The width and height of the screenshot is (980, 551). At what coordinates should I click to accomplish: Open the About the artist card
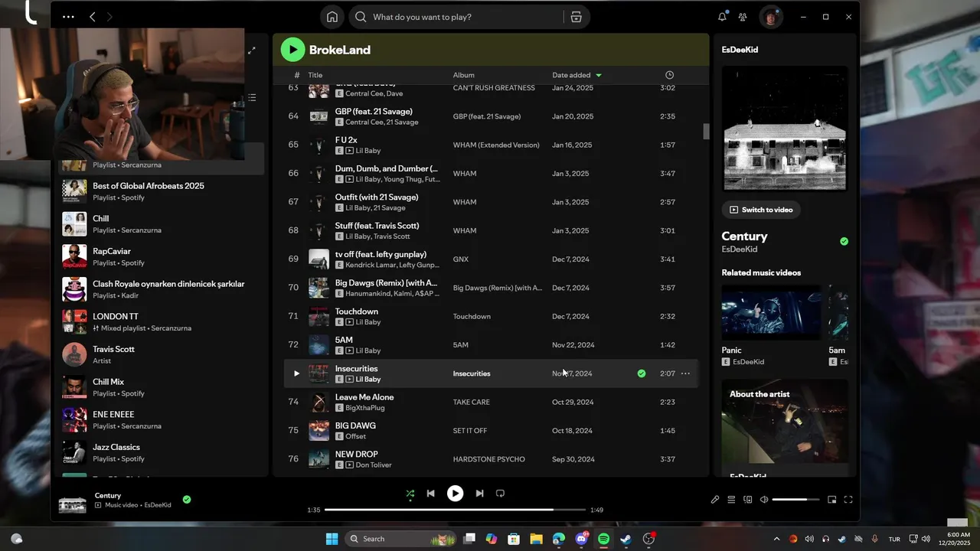pos(785,429)
